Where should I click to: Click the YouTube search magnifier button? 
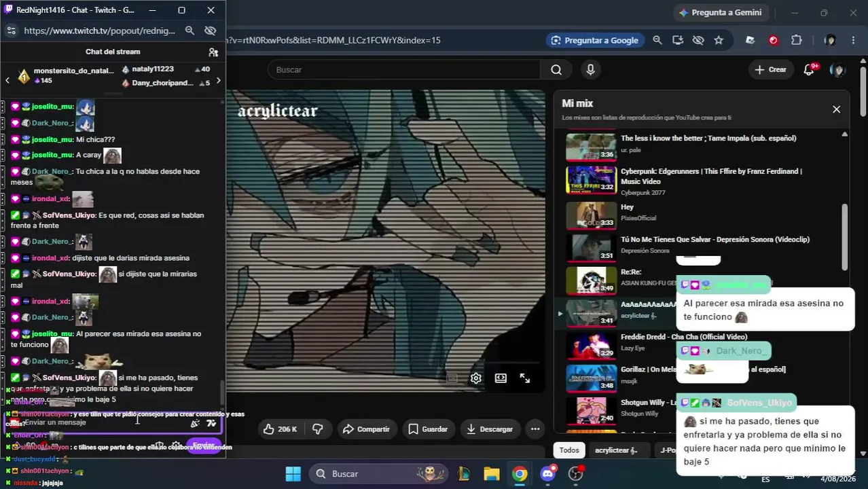[x=556, y=69]
